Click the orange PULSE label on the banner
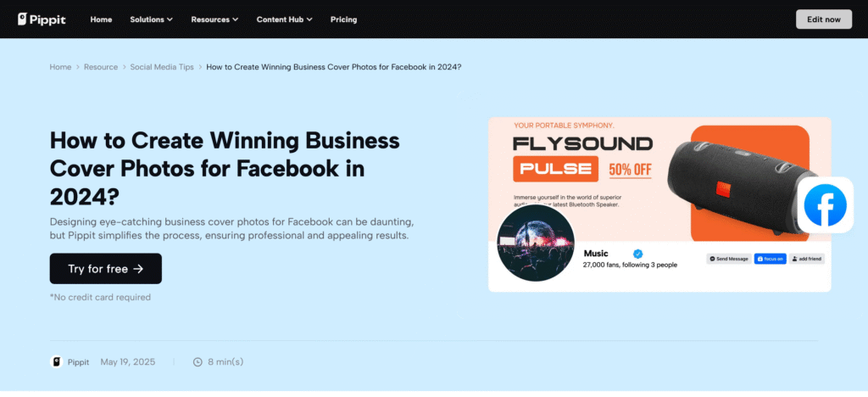 tap(556, 169)
